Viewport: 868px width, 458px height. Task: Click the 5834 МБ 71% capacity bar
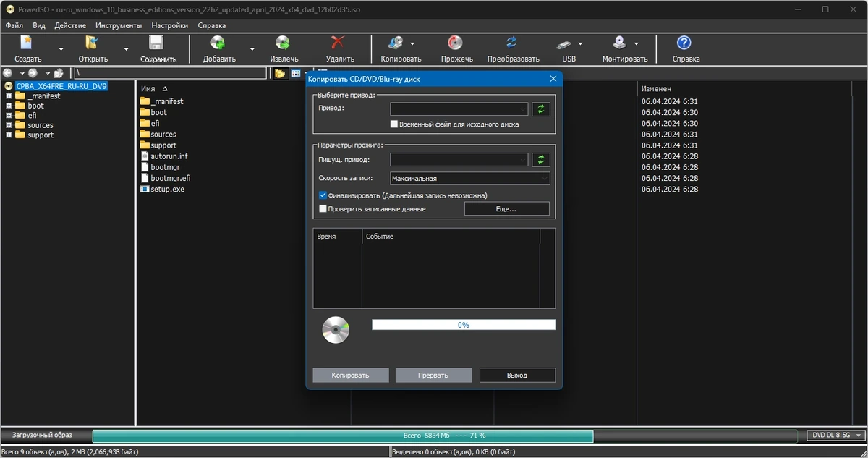tap(444, 436)
